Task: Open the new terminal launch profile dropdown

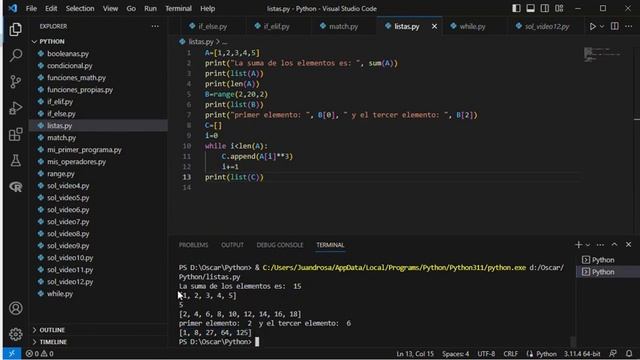Action: (588, 245)
